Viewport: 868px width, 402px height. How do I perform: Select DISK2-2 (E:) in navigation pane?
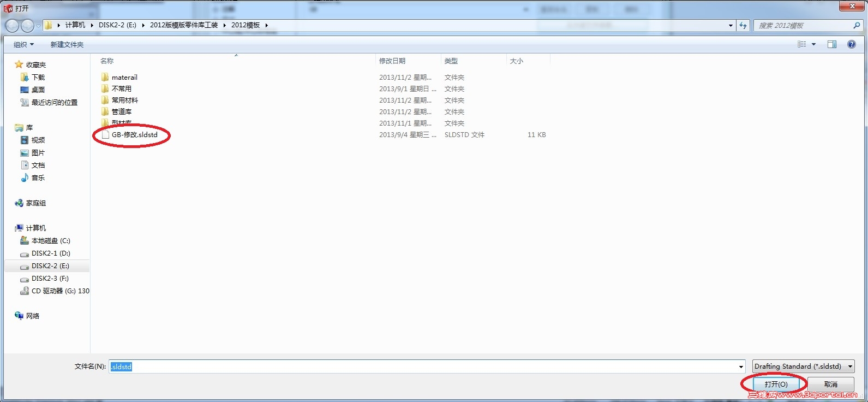pyautogui.click(x=50, y=265)
